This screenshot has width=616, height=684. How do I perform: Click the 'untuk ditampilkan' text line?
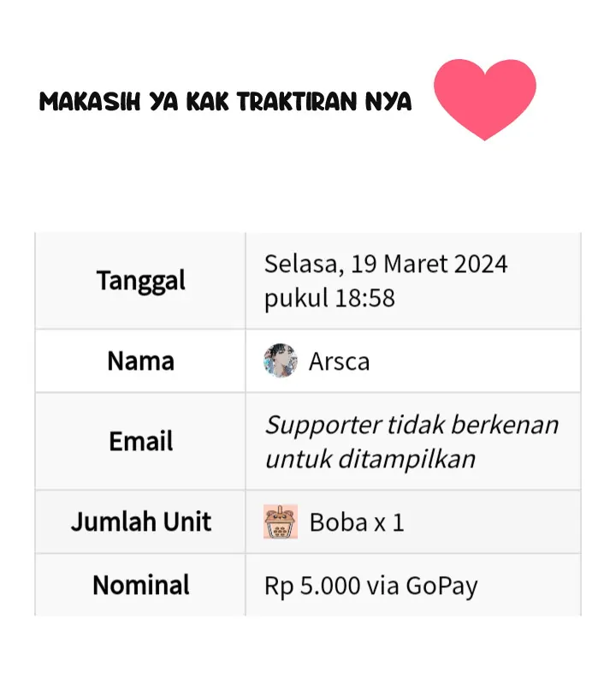[370, 460]
